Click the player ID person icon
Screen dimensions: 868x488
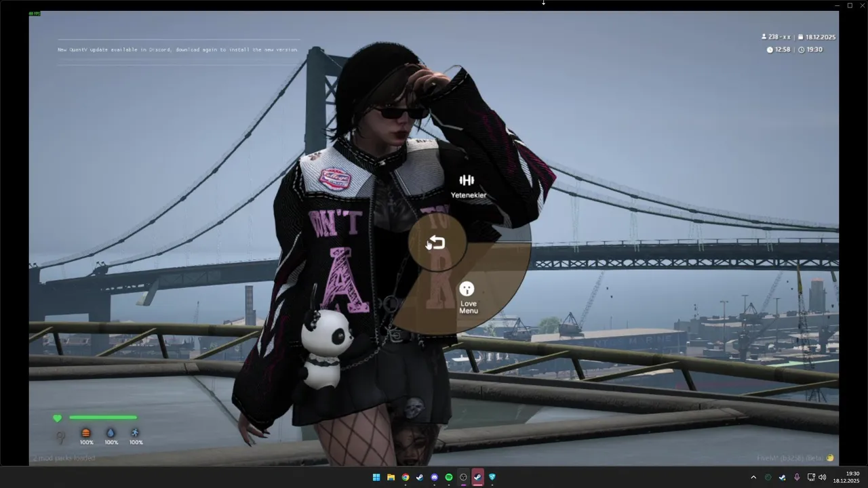(764, 37)
